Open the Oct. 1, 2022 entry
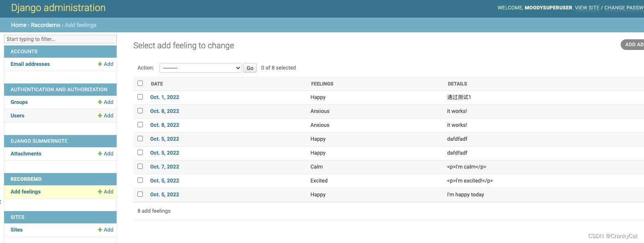644x243 pixels. coord(164,97)
